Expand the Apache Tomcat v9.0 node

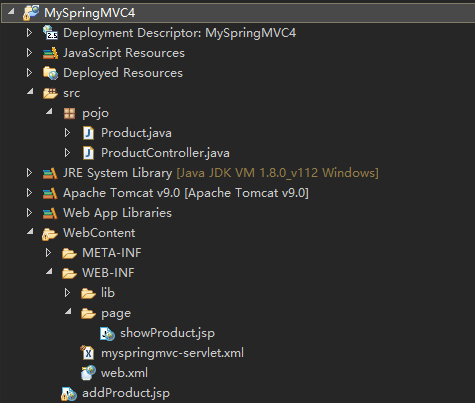[x=29, y=193]
